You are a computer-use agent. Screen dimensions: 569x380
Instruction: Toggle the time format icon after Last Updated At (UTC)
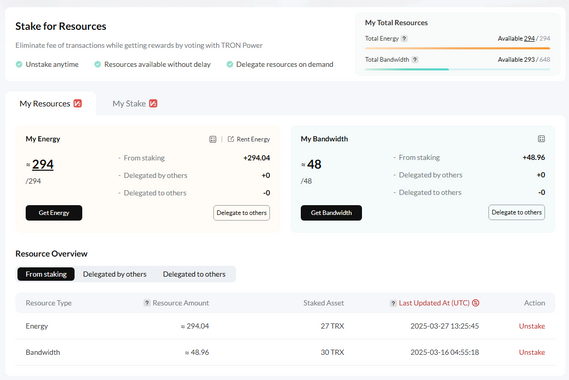pos(475,303)
